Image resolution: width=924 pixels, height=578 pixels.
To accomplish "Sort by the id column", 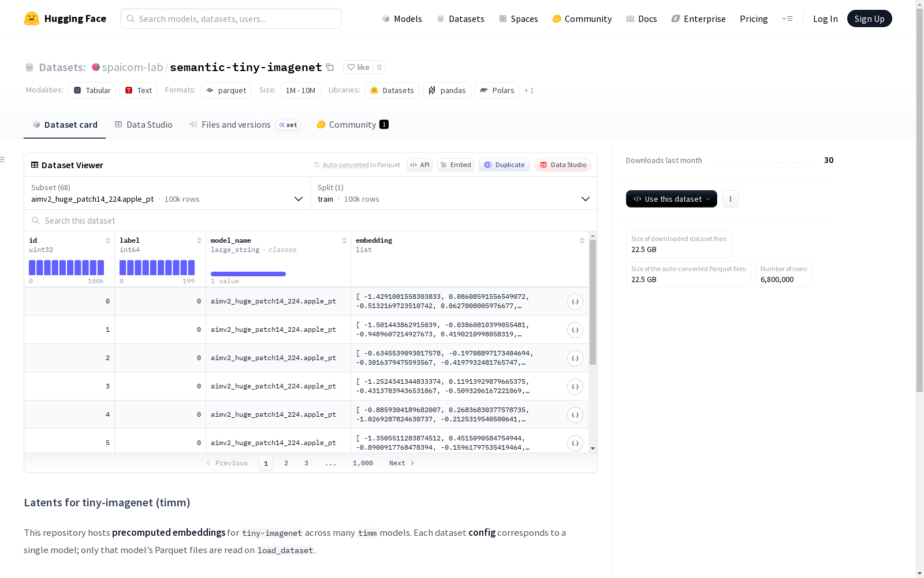I will point(108,240).
